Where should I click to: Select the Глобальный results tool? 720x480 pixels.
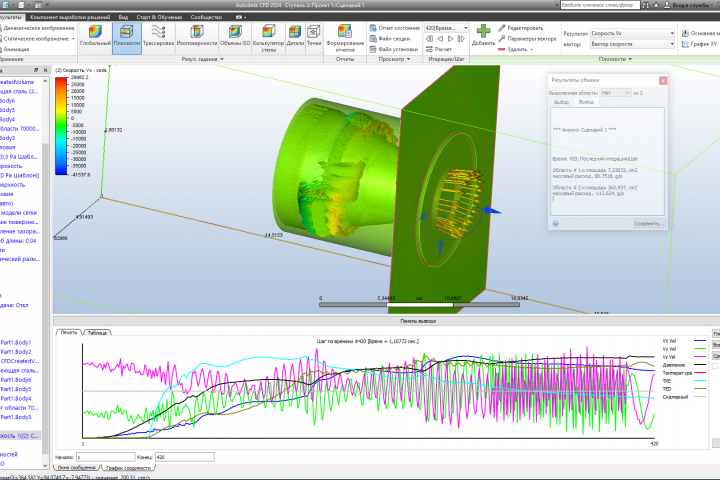[95, 36]
